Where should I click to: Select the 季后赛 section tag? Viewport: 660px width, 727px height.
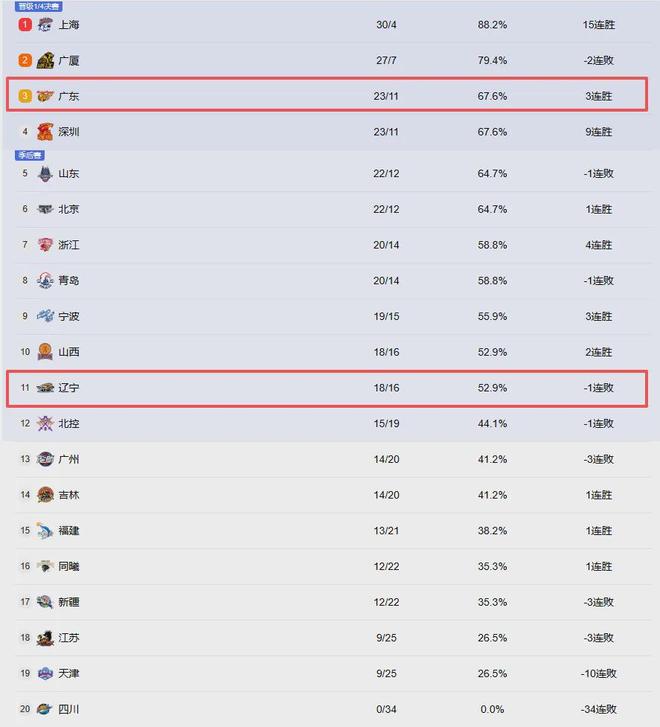30,155
